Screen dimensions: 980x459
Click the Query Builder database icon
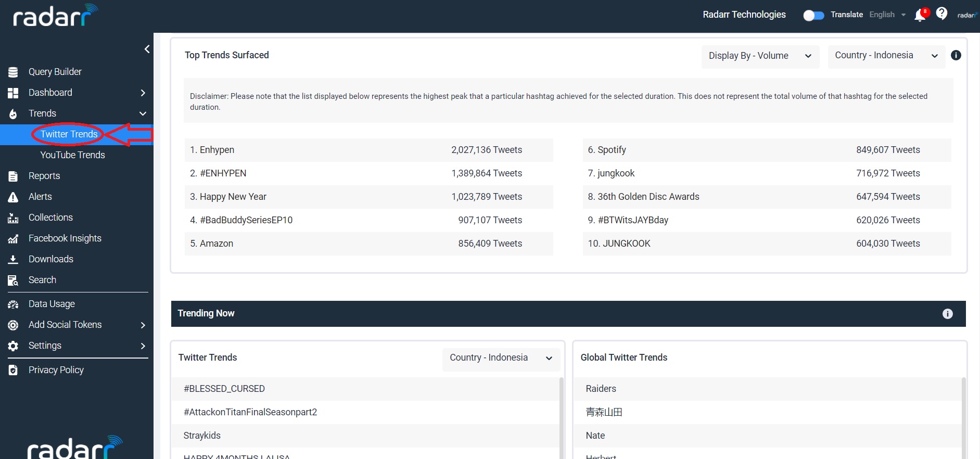click(x=13, y=72)
